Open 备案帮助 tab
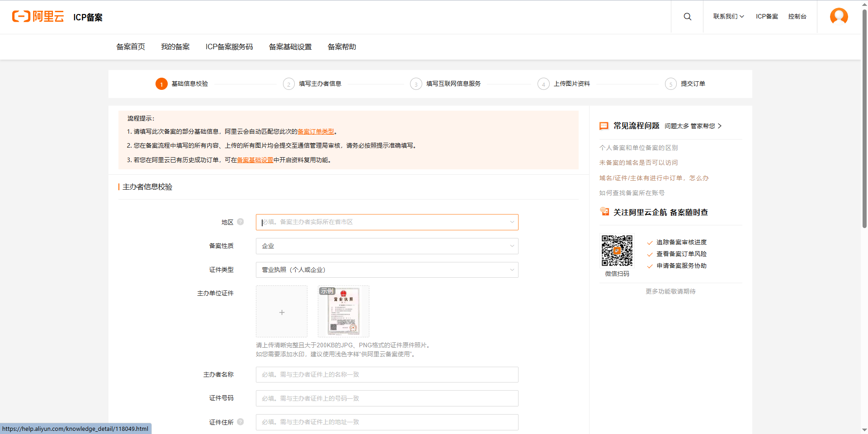Image resolution: width=868 pixels, height=434 pixels. click(x=342, y=47)
